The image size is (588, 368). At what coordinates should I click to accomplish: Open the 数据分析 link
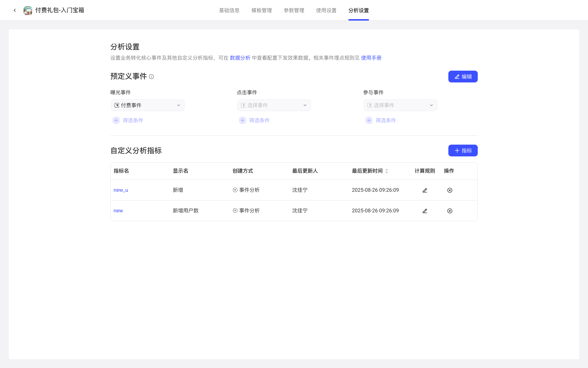click(x=240, y=58)
